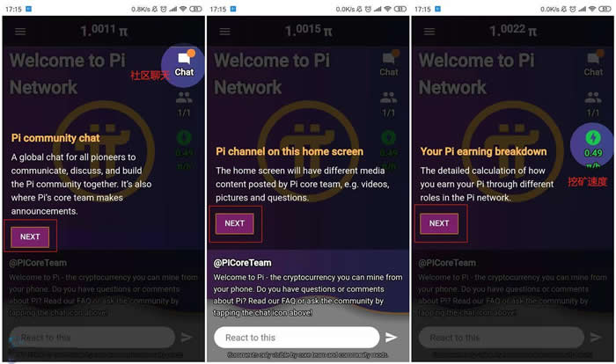Click the dimmed Chat icon in the middle screen
The image size is (616, 364).
(389, 63)
